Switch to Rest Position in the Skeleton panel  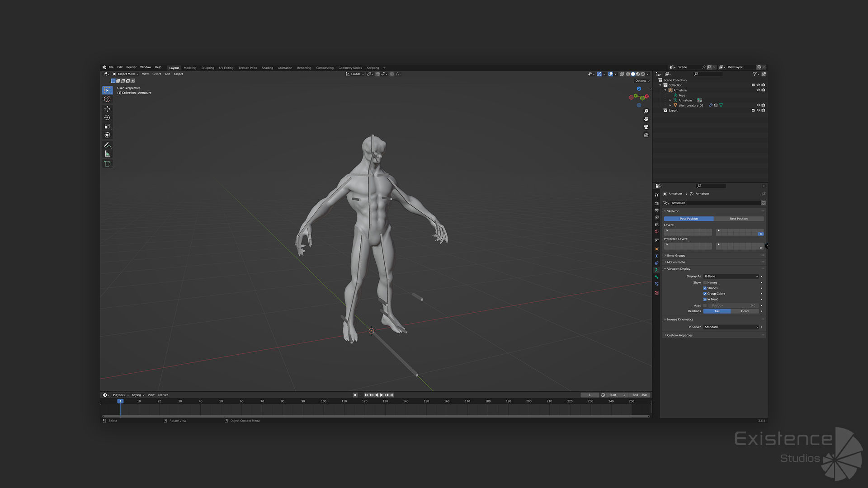coord(740,219)
